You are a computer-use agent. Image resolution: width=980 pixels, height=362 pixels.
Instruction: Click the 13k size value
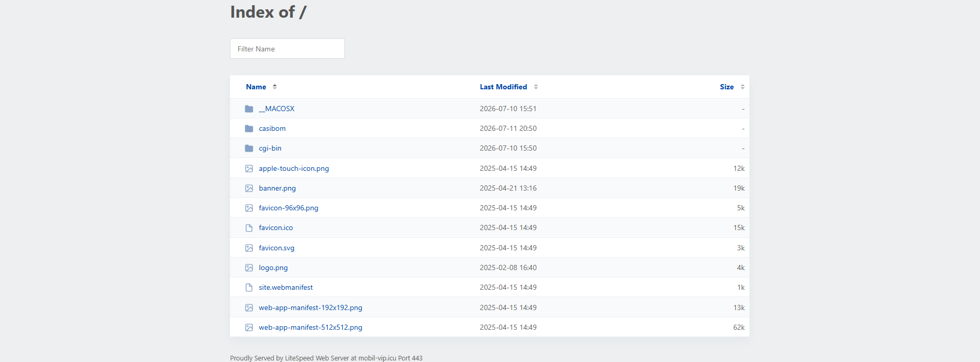click(739, 307)
